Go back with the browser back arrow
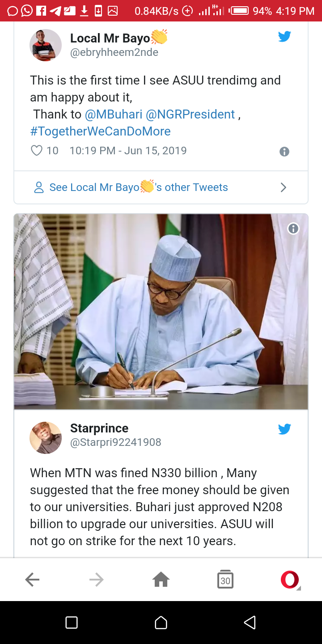 32,580
